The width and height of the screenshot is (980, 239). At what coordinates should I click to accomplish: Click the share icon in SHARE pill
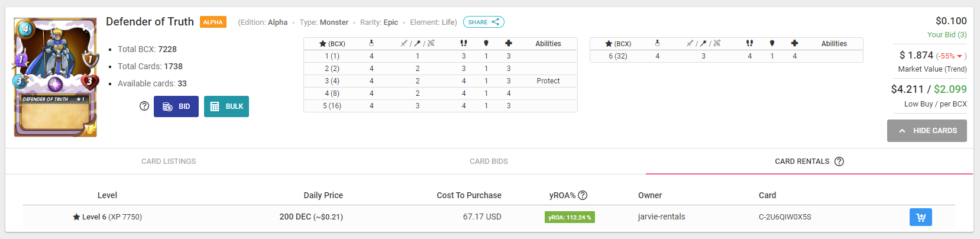tap(496, 22)
